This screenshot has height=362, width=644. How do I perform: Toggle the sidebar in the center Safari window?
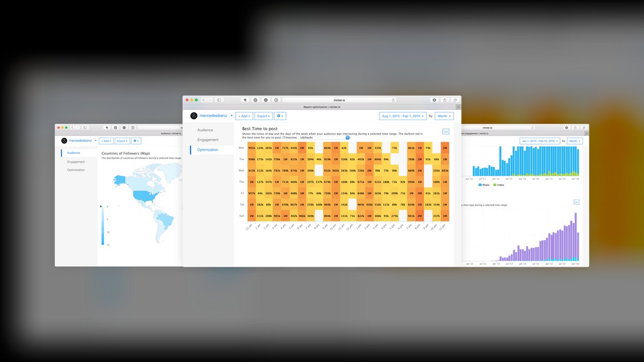coord(219,100)
